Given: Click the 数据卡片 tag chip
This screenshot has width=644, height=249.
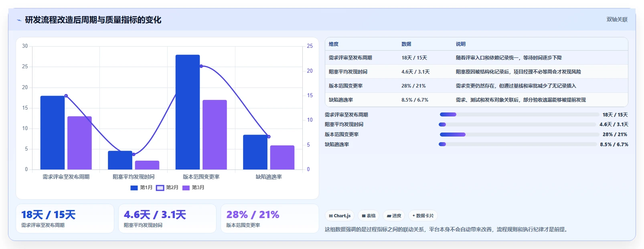Looking at the screenshot, I should [423, 216].
